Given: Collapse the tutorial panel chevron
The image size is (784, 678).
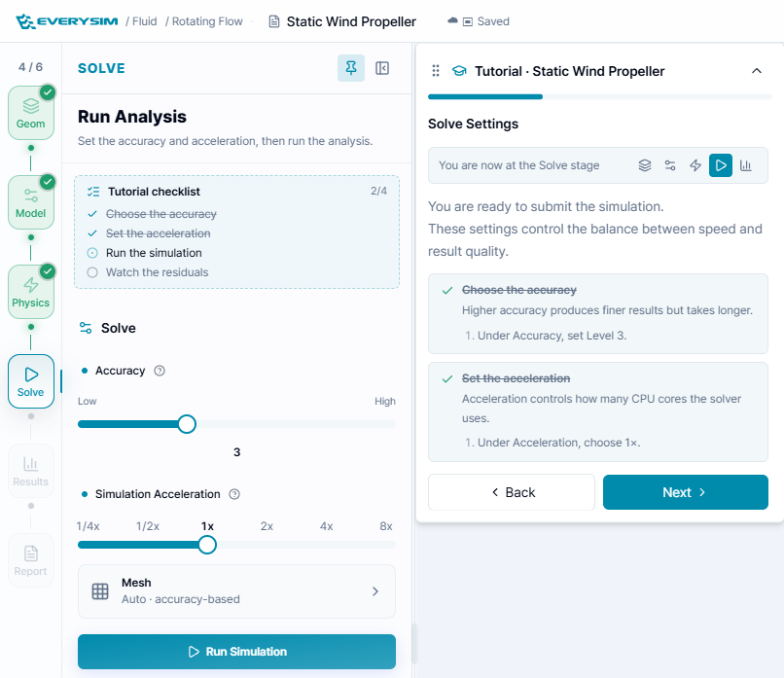Looking at the screenshot, I should coord(757,71).
